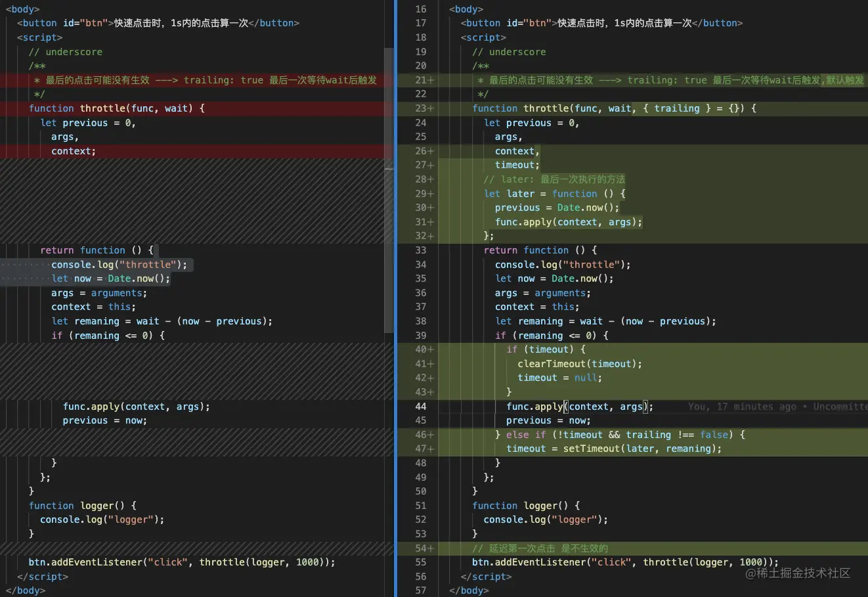Click the "</script>" tag on line 56
The image size is (868, 597).
486,577
